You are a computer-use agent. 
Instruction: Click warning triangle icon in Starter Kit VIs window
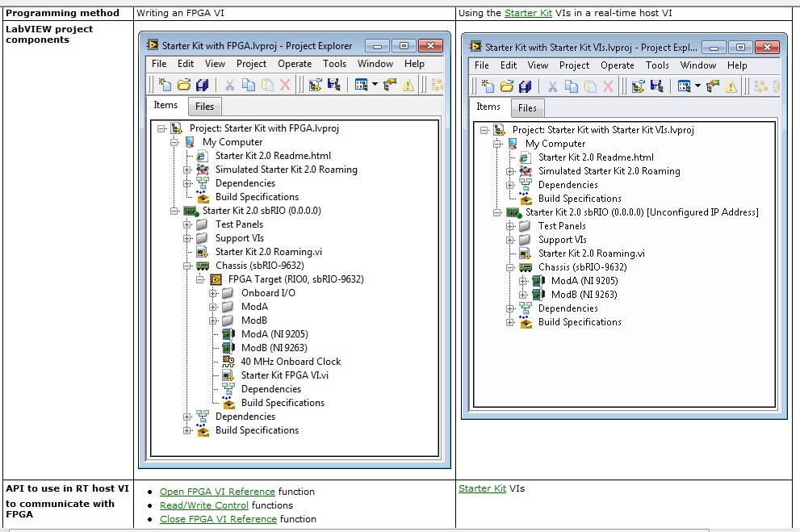[x=731, y=86]
